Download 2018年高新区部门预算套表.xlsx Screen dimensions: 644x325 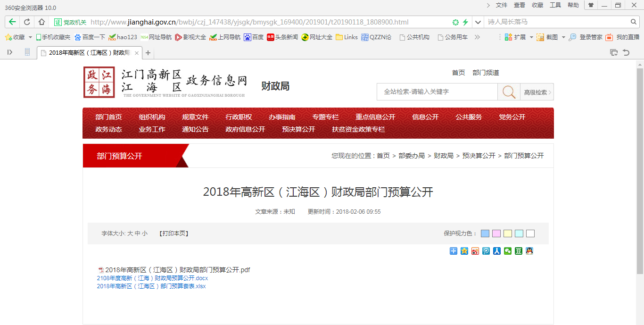pyautogui.click(x=151, y=286)
